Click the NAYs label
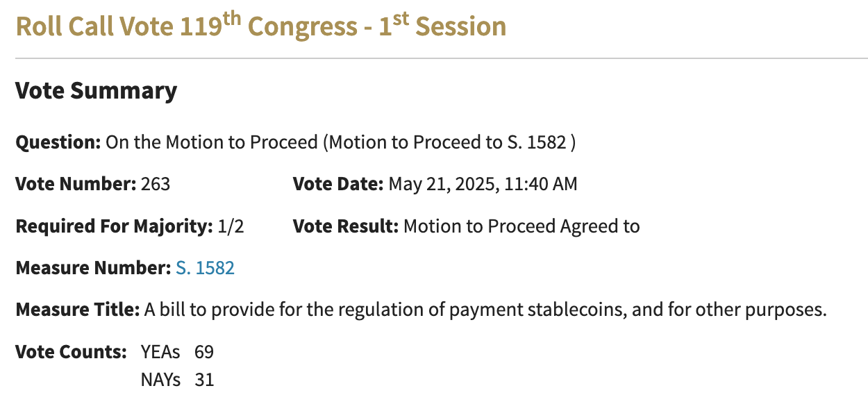 [160, 380]
